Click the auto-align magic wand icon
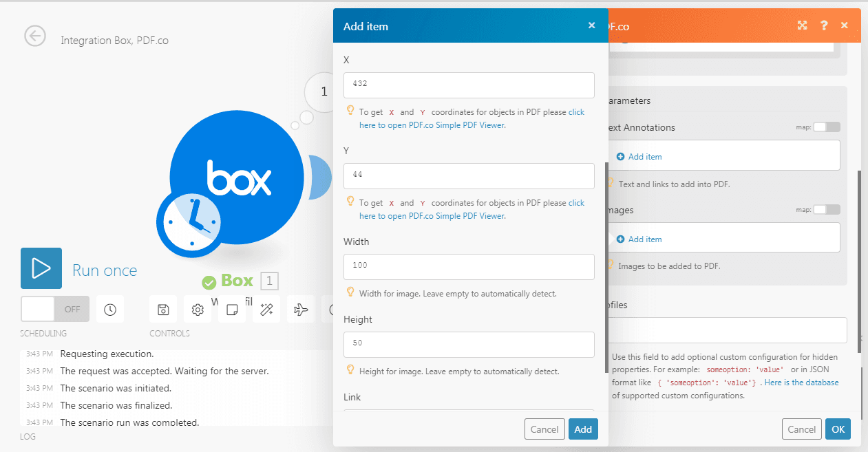Image resolution: width=868 pixels, height=452 pixels. point(266,310)
